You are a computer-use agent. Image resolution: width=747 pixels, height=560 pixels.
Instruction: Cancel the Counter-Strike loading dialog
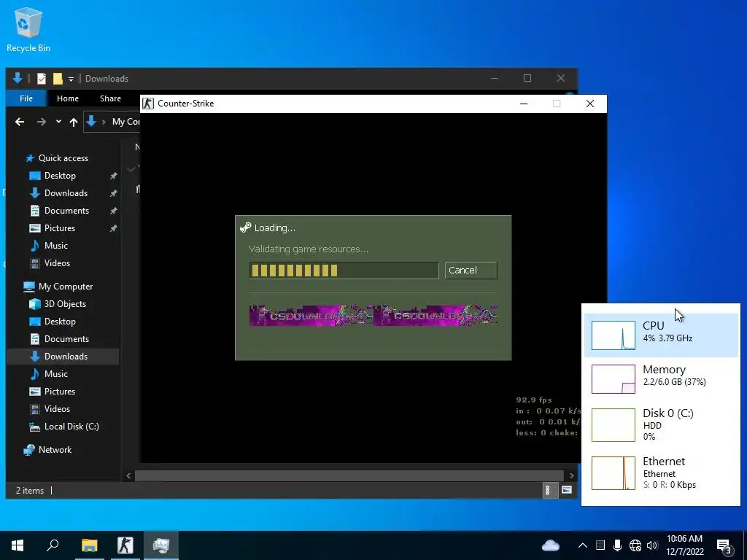pyautogui.click(x=471, y=270)
